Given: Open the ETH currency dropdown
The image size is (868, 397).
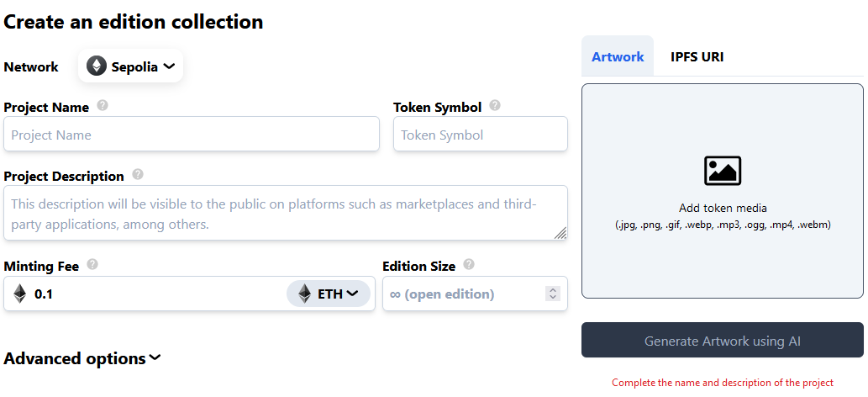Looking at the screenshot, I should (x=329, y=294).
